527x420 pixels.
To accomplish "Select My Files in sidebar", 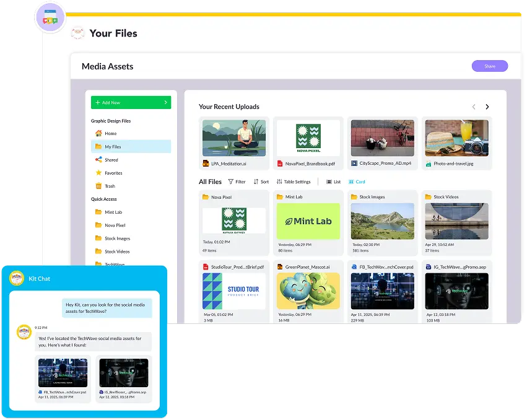I will click(x=131, y=147).
